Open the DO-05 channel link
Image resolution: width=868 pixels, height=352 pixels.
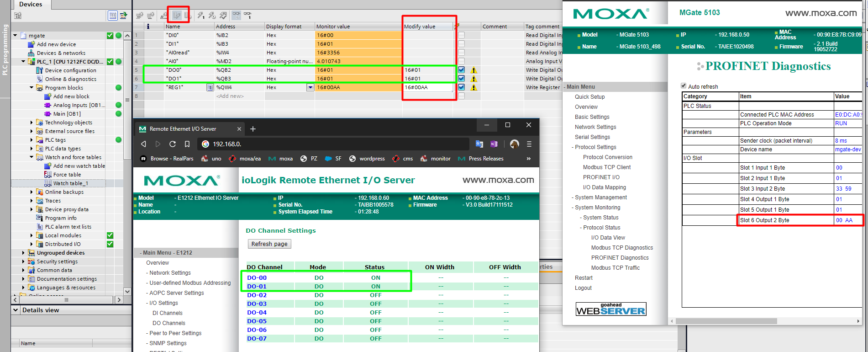(257, 321)
